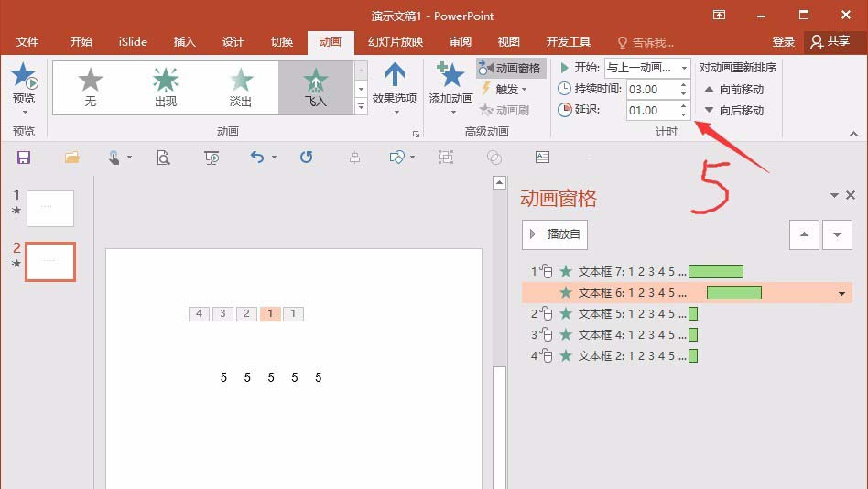Switch to the Home tab
The width and height of the screenshot is (868, 489).
81,42
